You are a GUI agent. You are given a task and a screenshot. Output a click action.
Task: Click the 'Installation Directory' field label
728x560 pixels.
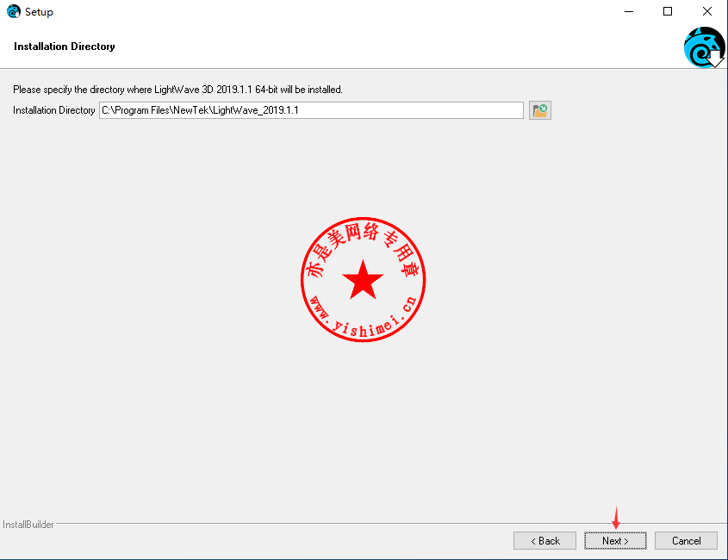54,110
